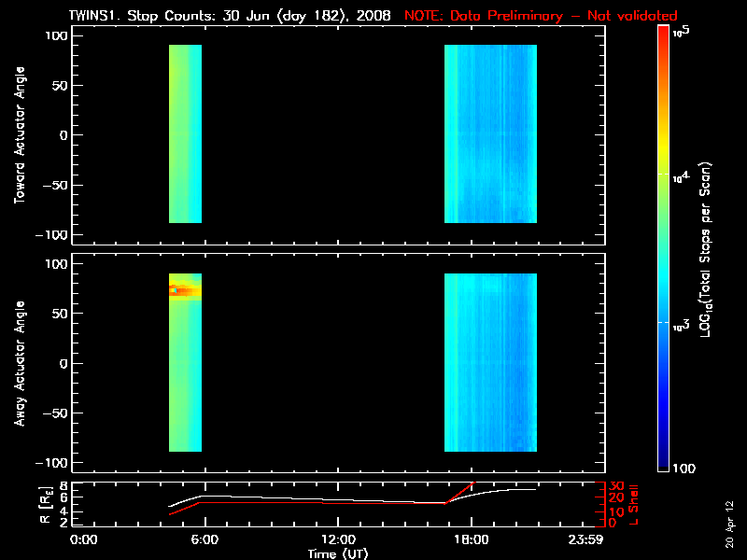Click the 0:00 time tick label
The width and height of the screenshot is (747, 560).
(84, 540)
